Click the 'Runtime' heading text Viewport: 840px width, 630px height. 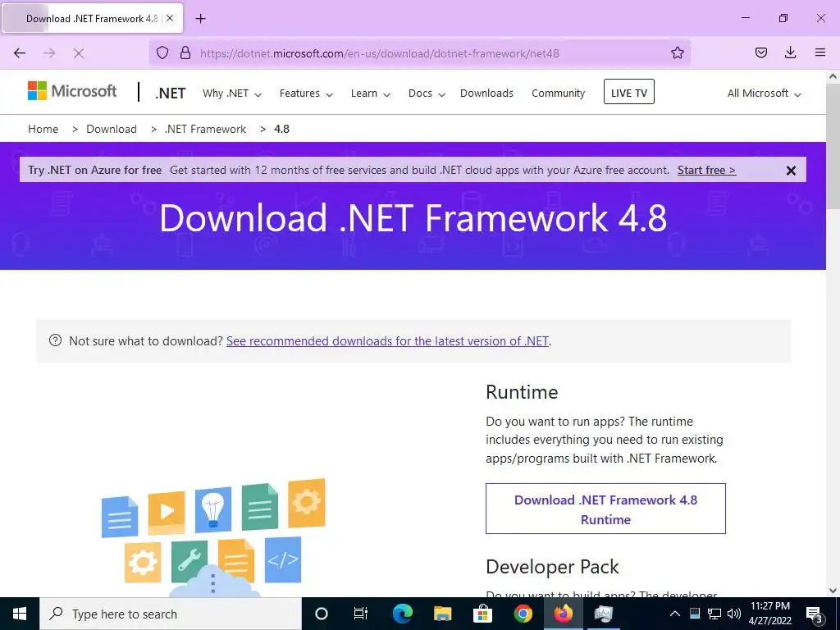522,392
